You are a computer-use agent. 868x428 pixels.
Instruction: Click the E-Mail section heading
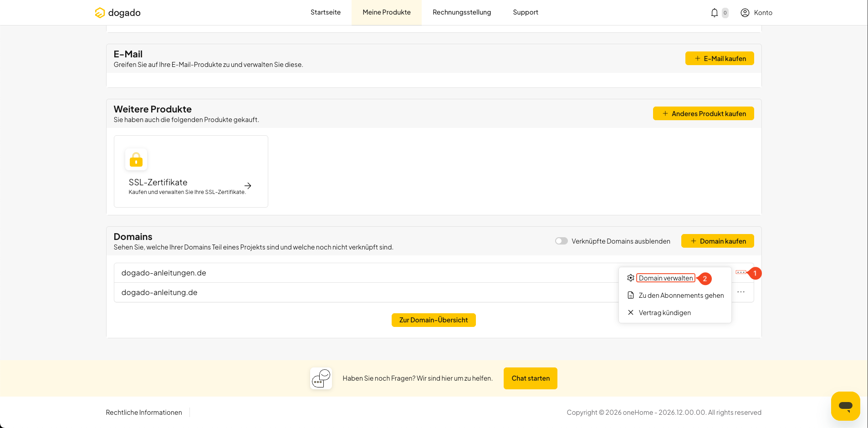pyautogui.click(x=128, y=54)
